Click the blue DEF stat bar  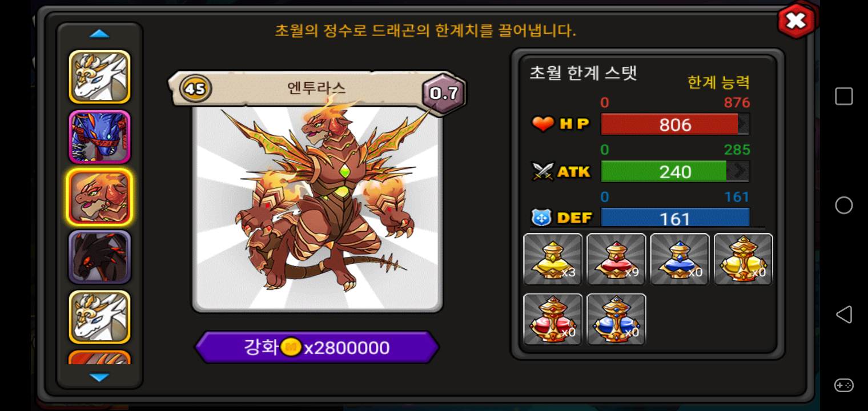675,218
